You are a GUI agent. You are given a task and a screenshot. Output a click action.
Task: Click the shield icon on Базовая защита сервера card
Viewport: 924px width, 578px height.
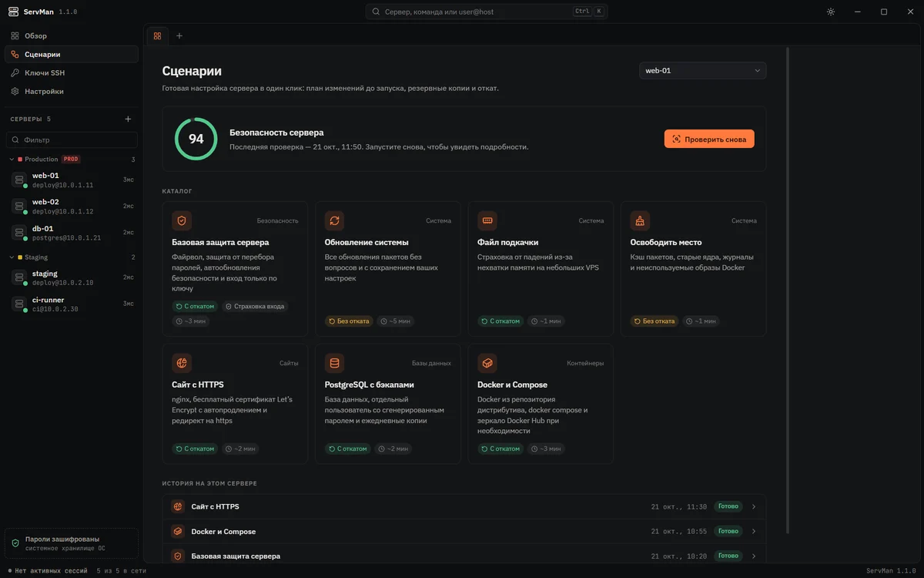click(182, 220)
